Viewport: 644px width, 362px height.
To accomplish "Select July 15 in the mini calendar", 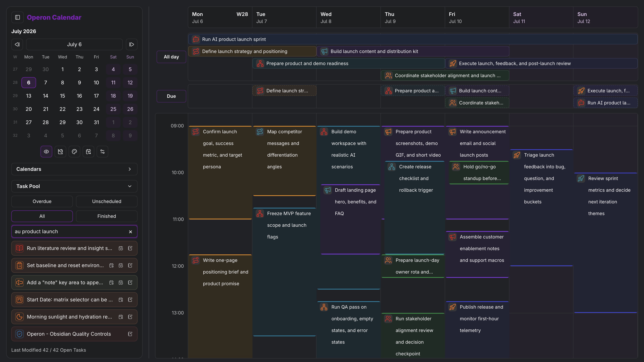I will tap(63, 96).
